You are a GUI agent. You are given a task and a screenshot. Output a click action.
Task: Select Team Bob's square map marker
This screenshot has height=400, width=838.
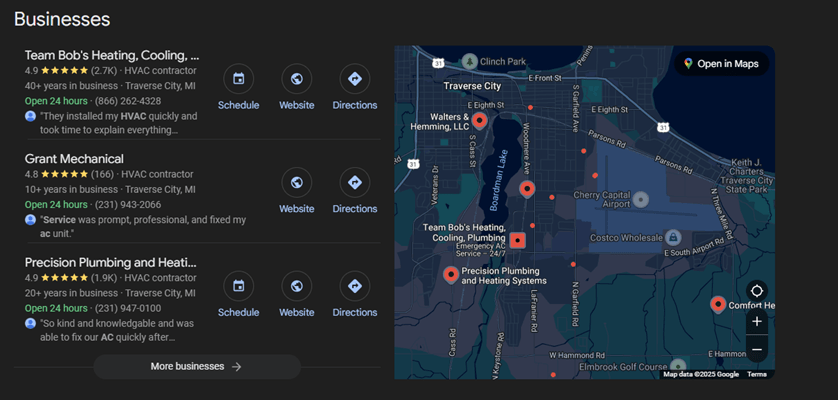517,240
